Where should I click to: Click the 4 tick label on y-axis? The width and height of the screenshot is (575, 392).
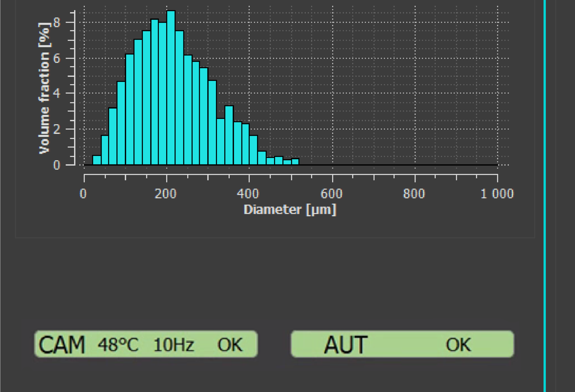(57, 93)
